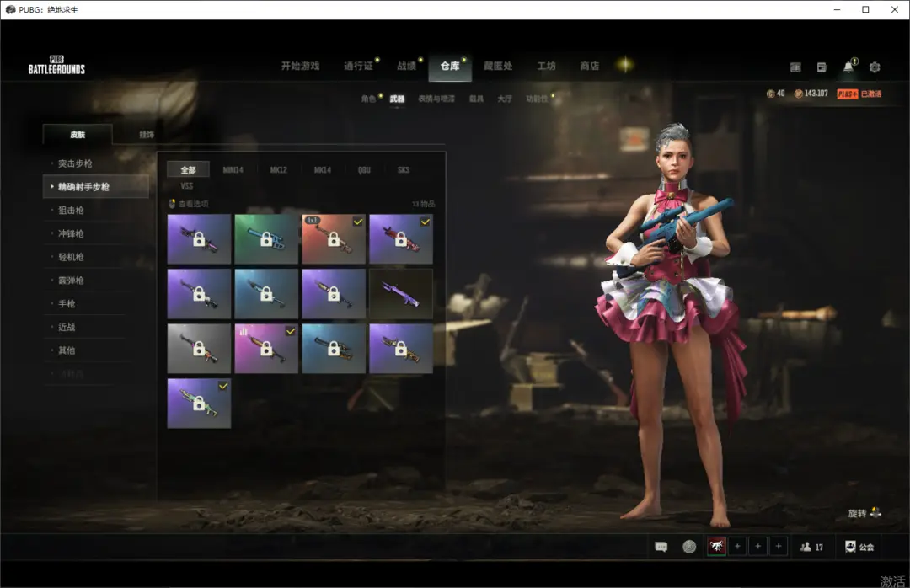Open the settings gear in the top bar
This screenshot has width=910, height=588.
point(875,67)
